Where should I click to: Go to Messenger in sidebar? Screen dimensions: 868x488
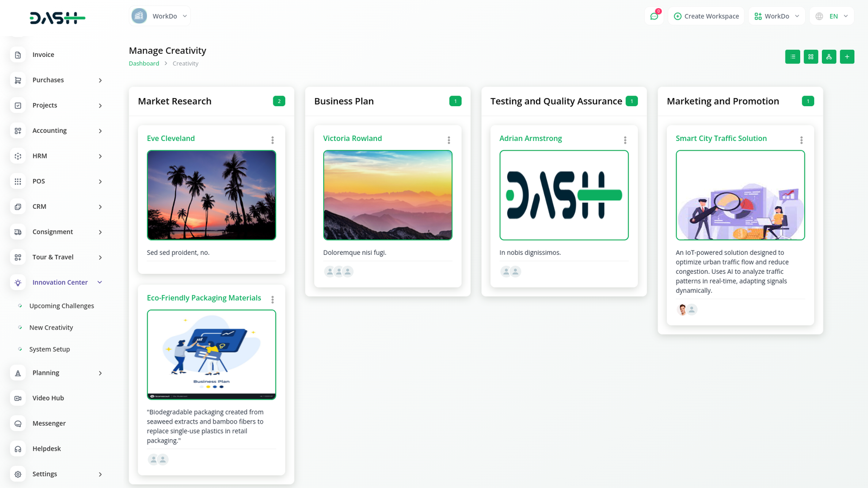click(x=49, y=423)
